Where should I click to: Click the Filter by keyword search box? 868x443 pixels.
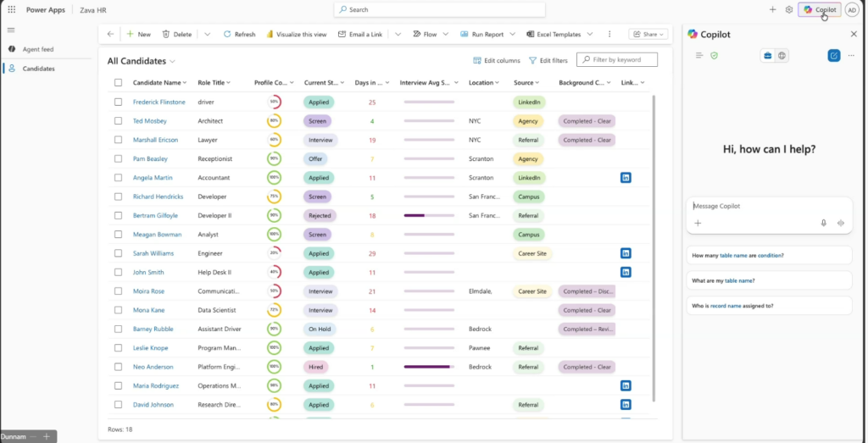click(621, 60)
